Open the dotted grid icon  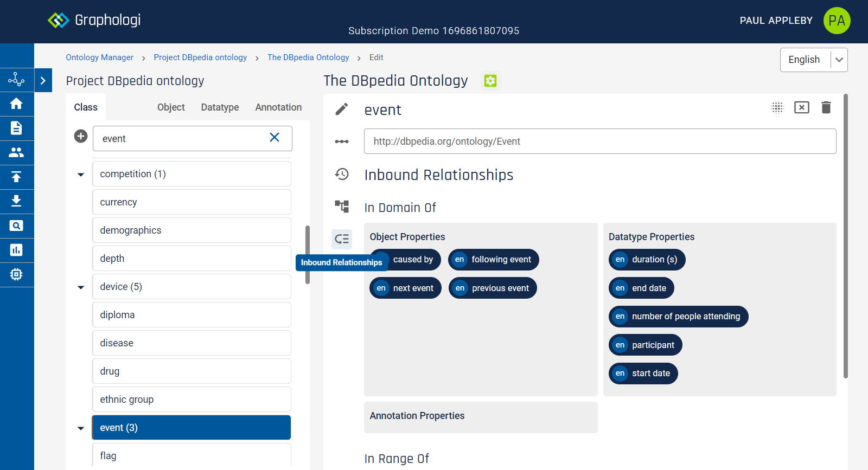point(777,107)
